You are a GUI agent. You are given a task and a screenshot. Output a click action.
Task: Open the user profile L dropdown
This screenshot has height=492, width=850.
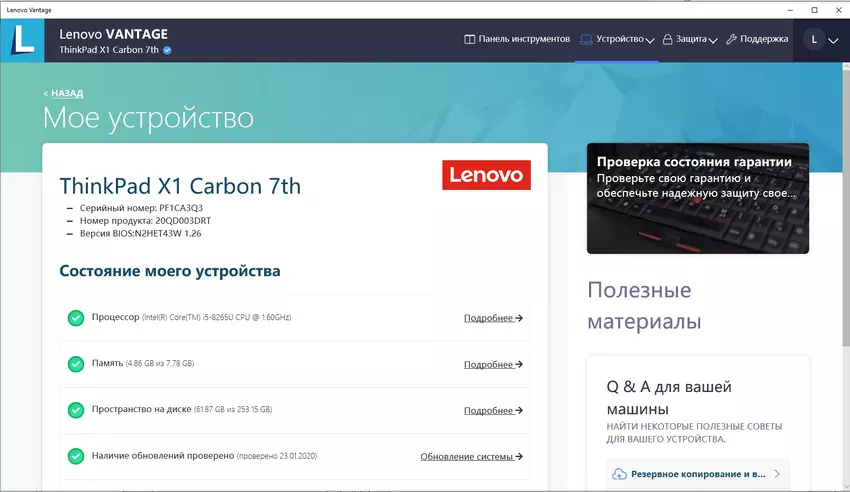(822, 40)
